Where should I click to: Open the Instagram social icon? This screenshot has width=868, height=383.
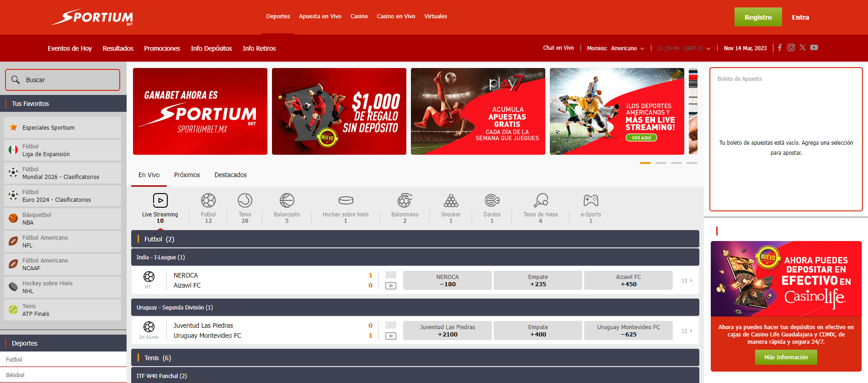click(791, 47)
